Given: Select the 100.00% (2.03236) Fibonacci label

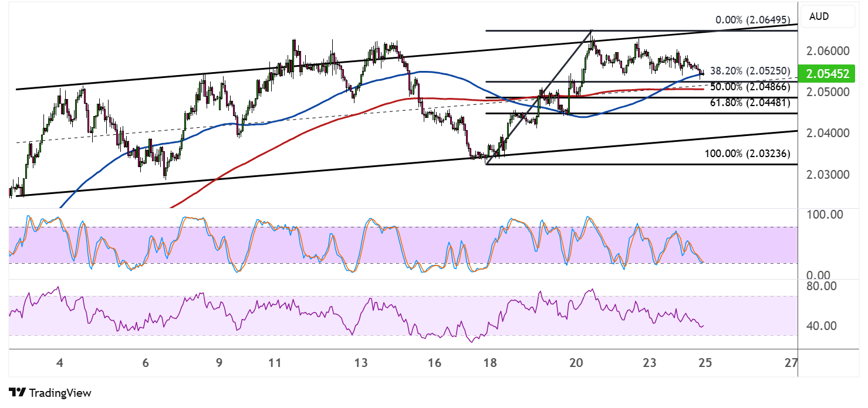Looking at the screenshot, I should click(747, 154).
